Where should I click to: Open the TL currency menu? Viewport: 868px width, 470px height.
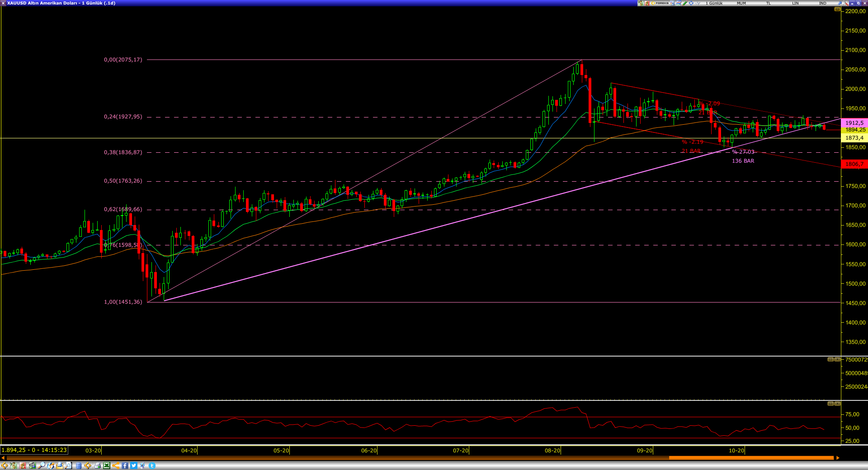click(x=768, y=3)
